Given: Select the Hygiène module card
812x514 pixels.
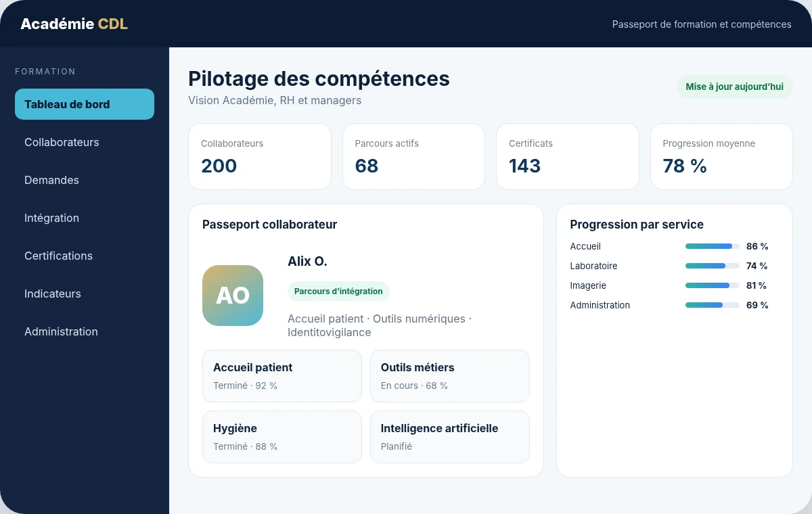Looking at the screenshot, I should click(x=282, y=437).
